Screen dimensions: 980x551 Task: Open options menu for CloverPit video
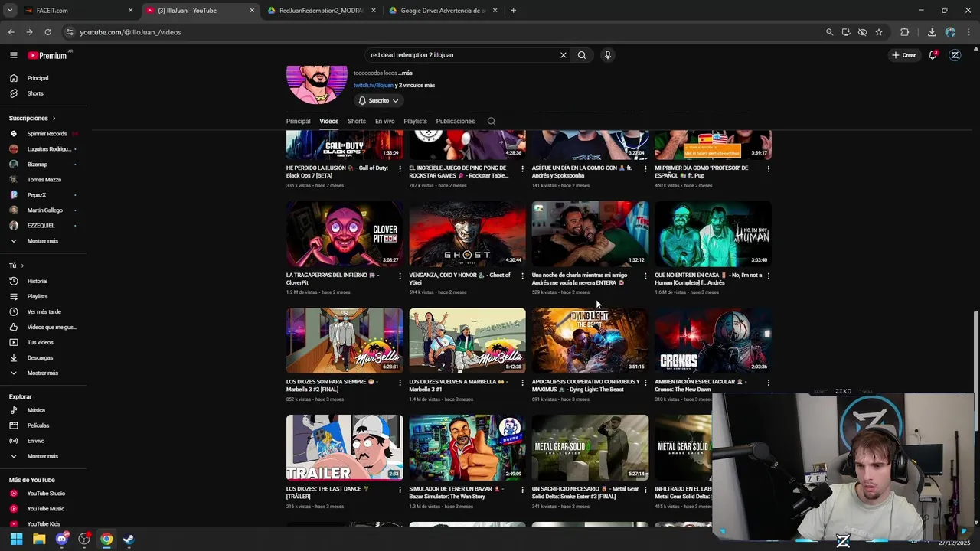point(400,275)
